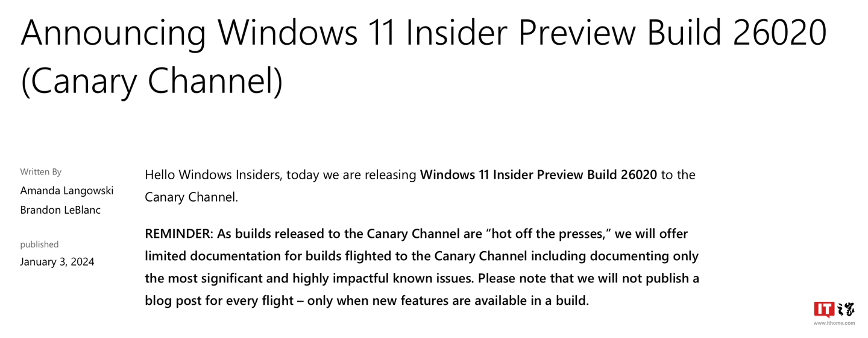This screenshot has width=868, height=338.
Task: Click the January 3, 2024 publish date
Action: click(57, 262)
